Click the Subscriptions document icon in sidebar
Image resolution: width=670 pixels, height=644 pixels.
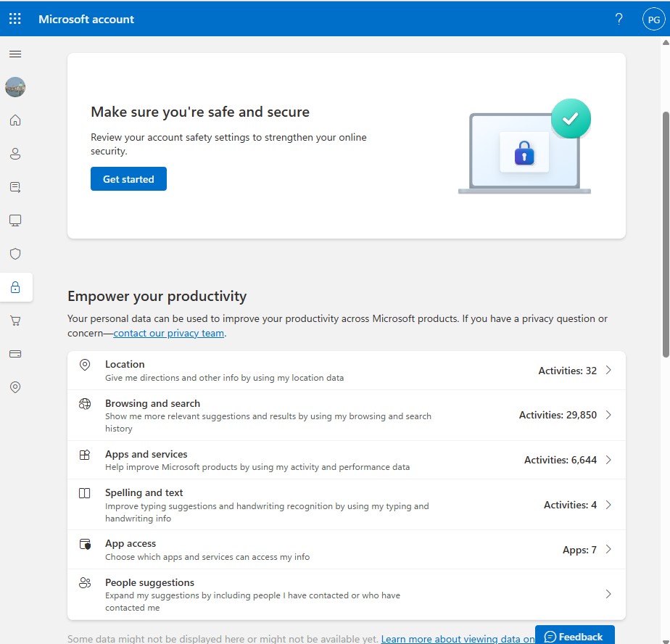coord(15,187)
